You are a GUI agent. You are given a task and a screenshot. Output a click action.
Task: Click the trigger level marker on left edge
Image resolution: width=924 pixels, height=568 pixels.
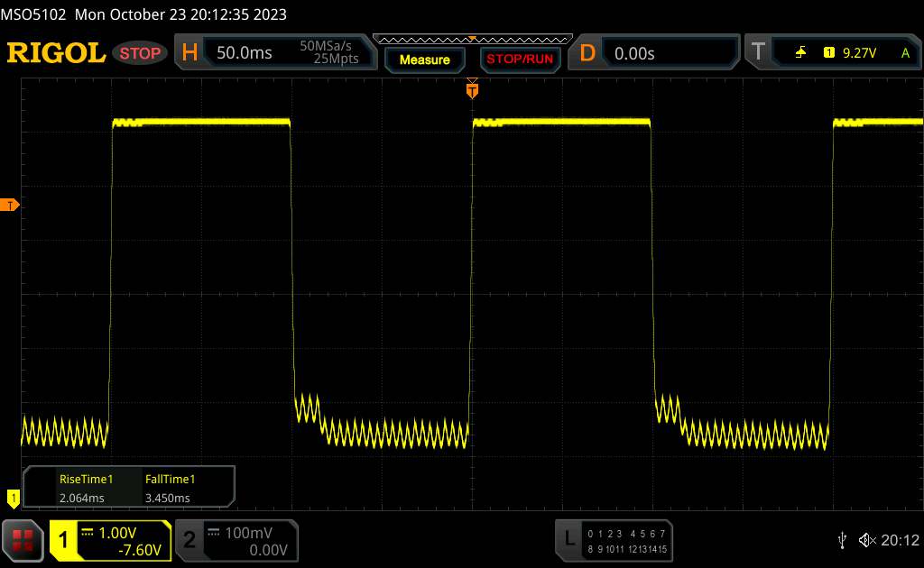(11, 206)
